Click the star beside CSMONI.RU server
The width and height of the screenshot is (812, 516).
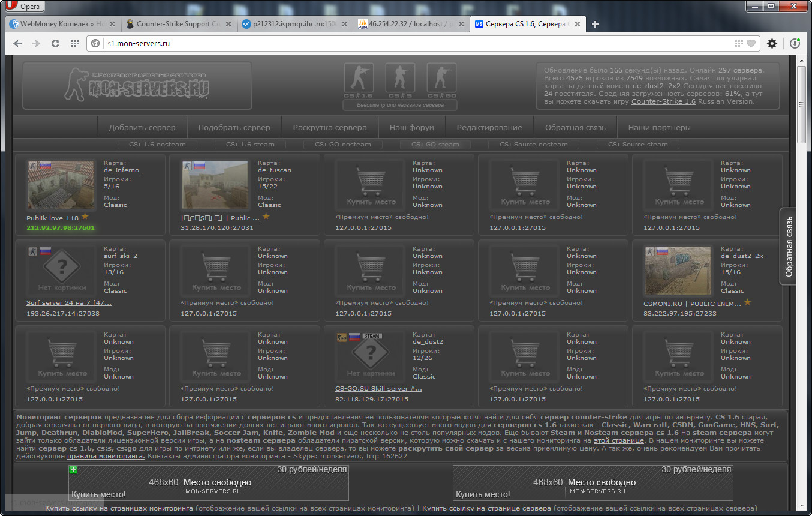[748, 302]
